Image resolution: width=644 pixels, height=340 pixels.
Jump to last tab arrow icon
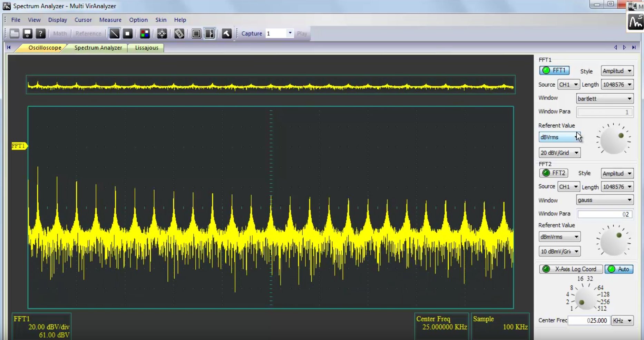(634, 47)
